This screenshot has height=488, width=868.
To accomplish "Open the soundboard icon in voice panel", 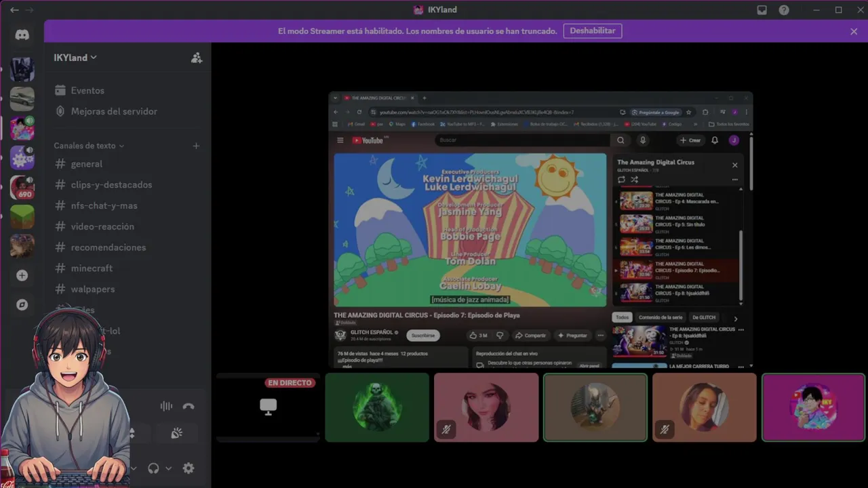I will point(176,433).
